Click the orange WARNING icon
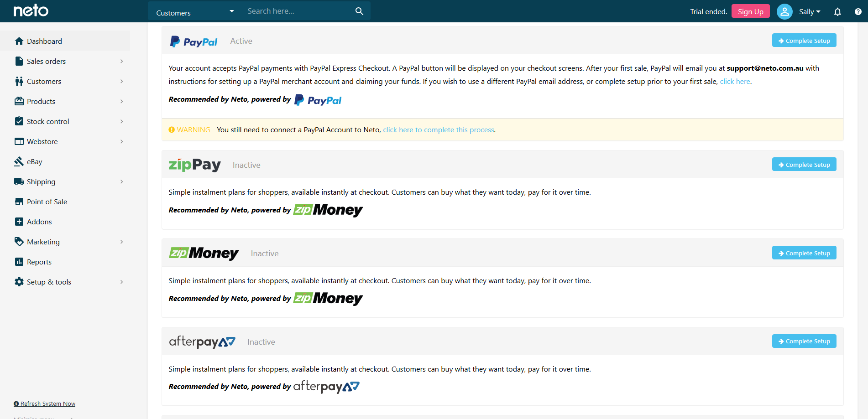Image resolution: width=868 pixels, height=419 pixels. tap(172, 129)
